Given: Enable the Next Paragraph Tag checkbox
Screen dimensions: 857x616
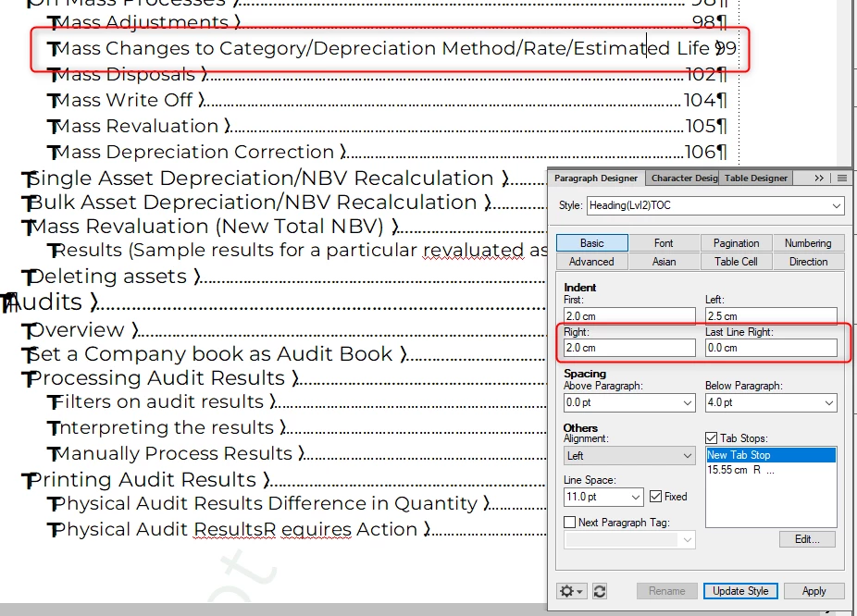Looking at the screenshot, I should 569,522.
